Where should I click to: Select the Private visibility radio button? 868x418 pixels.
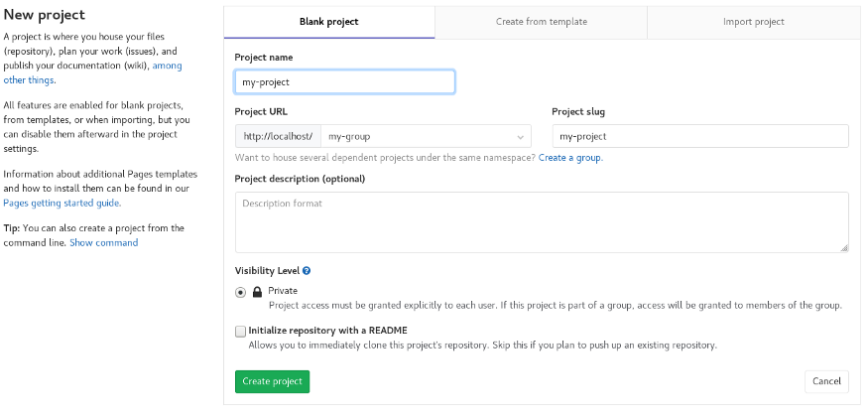241,292
